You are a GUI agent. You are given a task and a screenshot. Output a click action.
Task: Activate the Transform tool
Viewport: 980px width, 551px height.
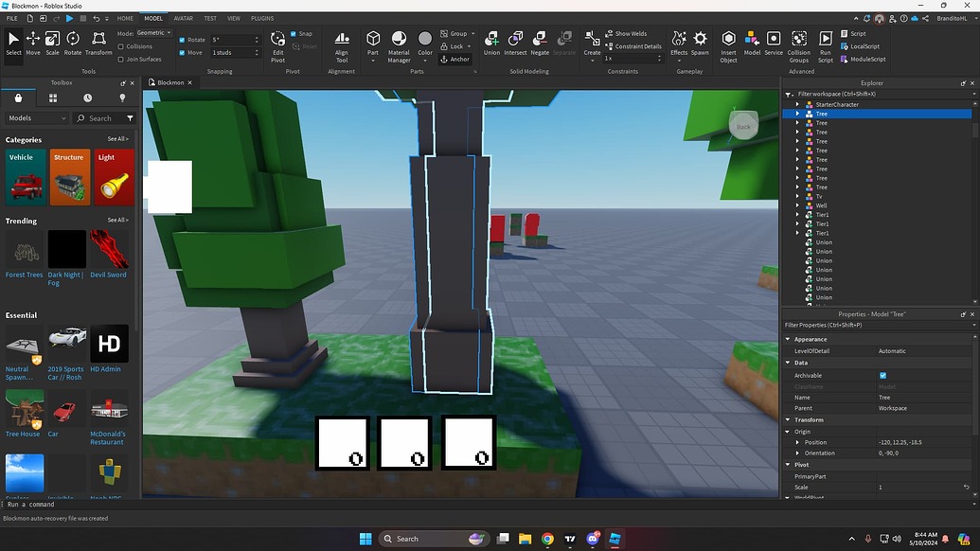(98, 44)
